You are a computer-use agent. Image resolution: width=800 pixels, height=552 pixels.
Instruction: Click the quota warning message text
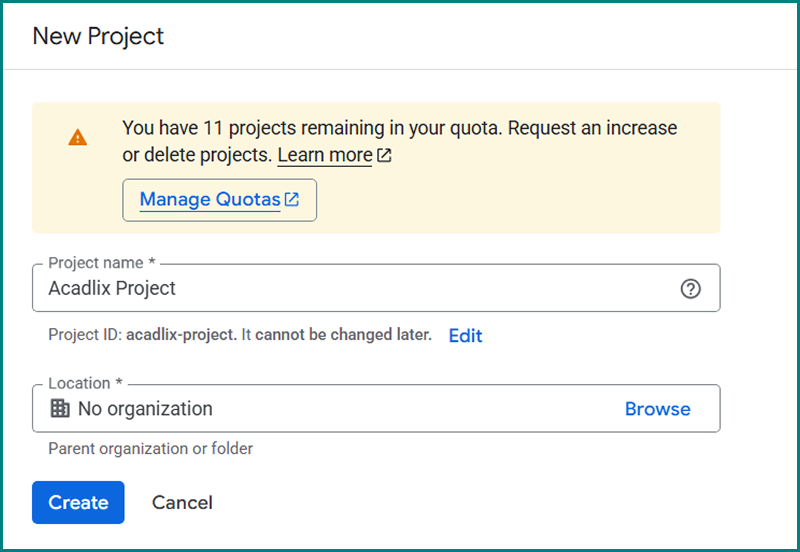point(400,129)
